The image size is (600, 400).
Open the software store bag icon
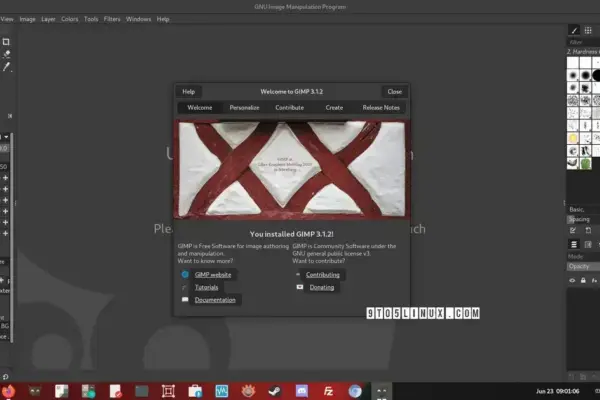point(195,391)
